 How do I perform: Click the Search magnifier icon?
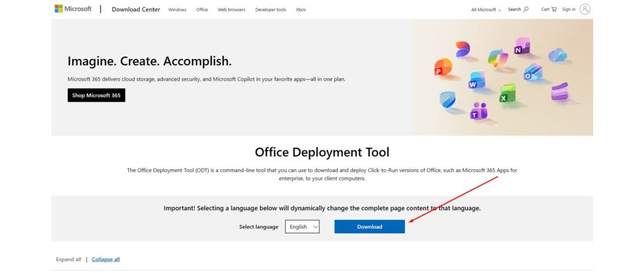click(526, 9)
